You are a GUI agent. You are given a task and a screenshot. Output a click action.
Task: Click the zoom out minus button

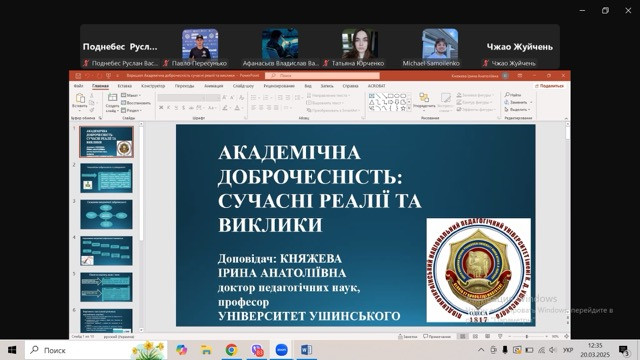pyautogui.click(x=509, y=337)
